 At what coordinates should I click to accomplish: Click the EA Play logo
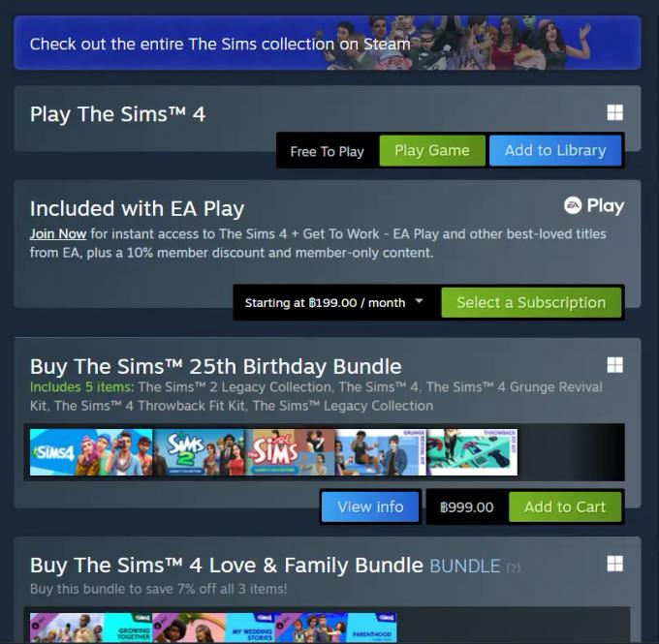(594, 206)
